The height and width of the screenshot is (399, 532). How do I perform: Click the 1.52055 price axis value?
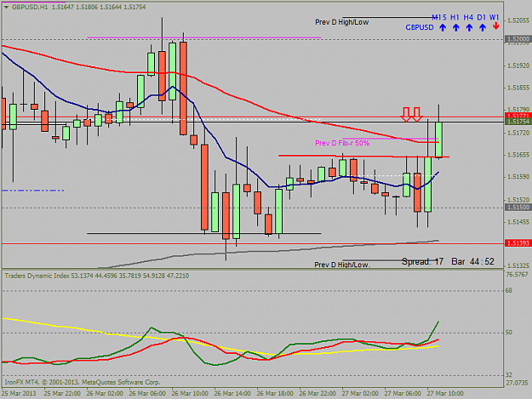click(518, 20)
